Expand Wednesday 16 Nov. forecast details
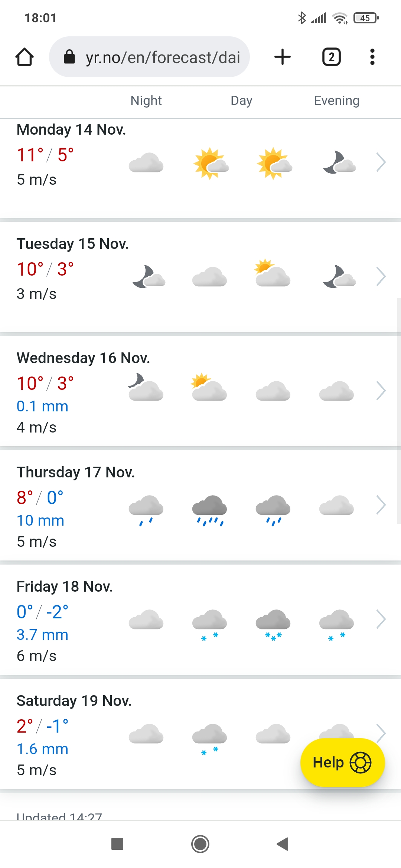Viewport: 401px width, 868px height. pos(381,391)
